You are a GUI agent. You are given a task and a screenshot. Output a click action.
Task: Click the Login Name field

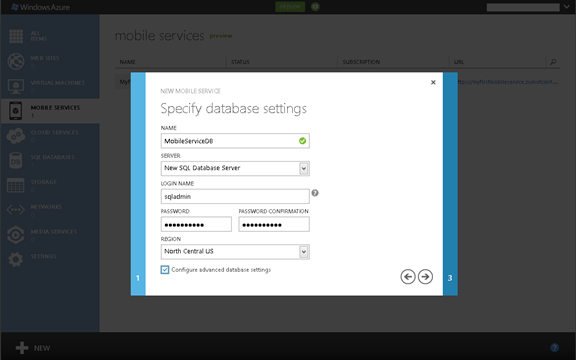[235, 197]
